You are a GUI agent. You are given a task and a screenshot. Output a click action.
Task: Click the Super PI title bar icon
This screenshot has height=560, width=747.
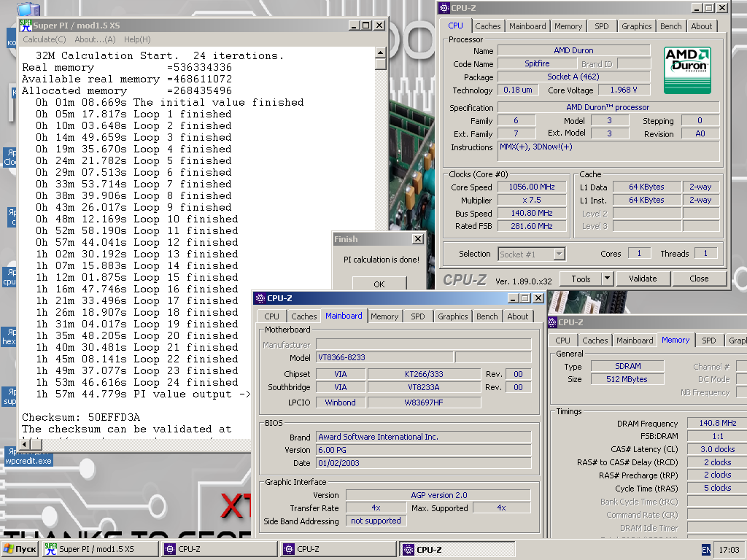(26, 26)
